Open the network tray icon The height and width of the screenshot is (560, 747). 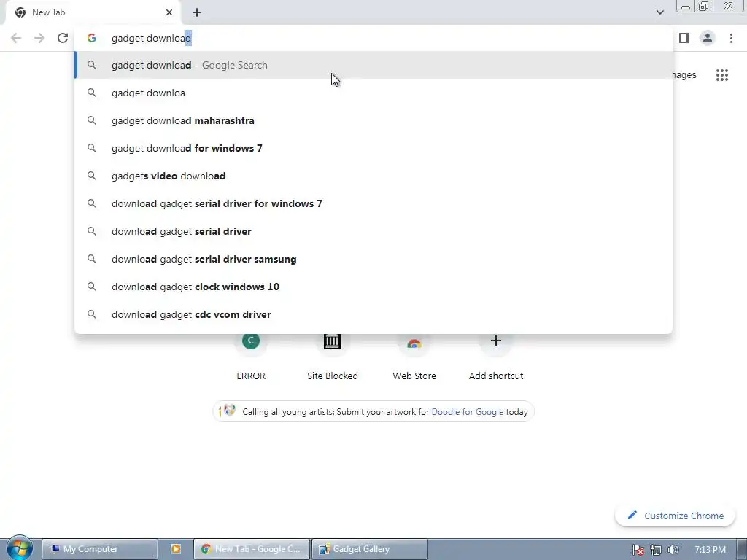pyautogui.click(x=656, y=550)
